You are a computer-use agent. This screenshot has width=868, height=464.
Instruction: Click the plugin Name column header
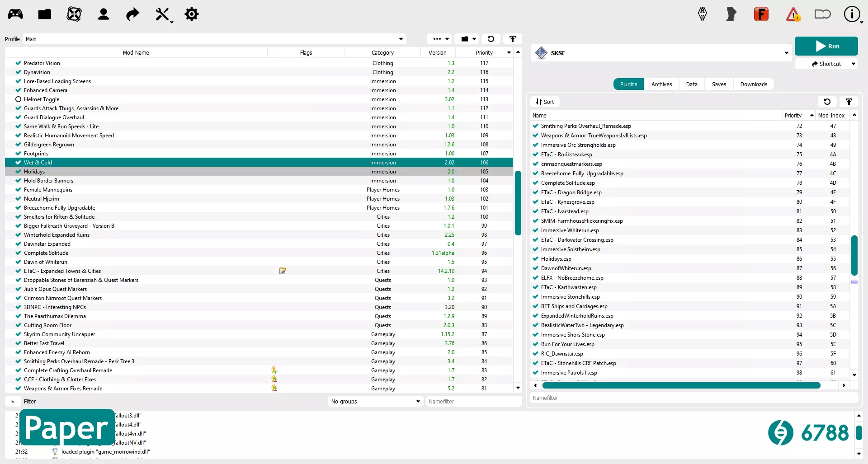(656, 115)
